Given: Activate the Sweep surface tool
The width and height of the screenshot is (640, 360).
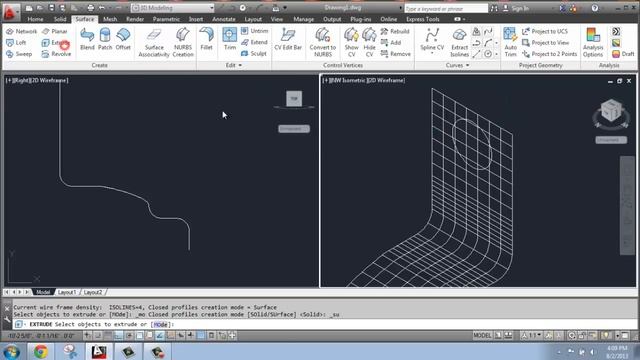Looking at the screenshot, I should [x=19, y=54].
